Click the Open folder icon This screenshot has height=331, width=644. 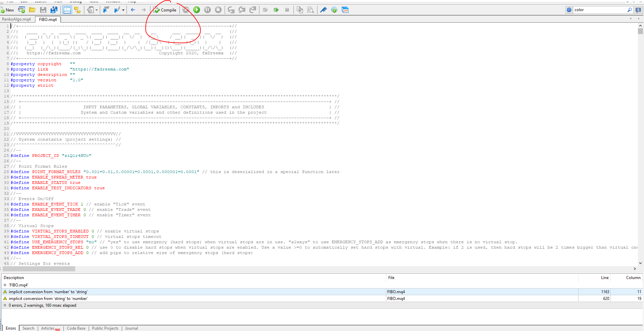click(32, 10)
